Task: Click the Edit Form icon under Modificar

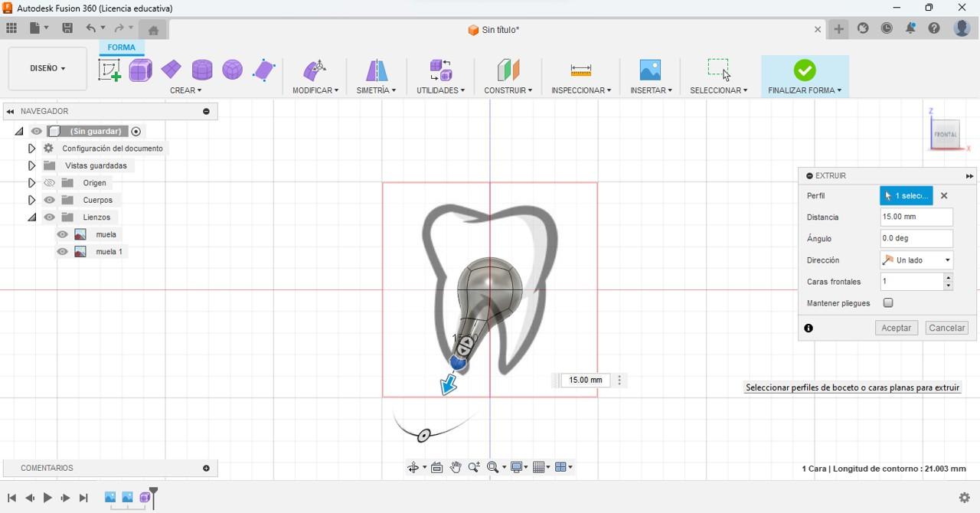Action: (315, 70)
